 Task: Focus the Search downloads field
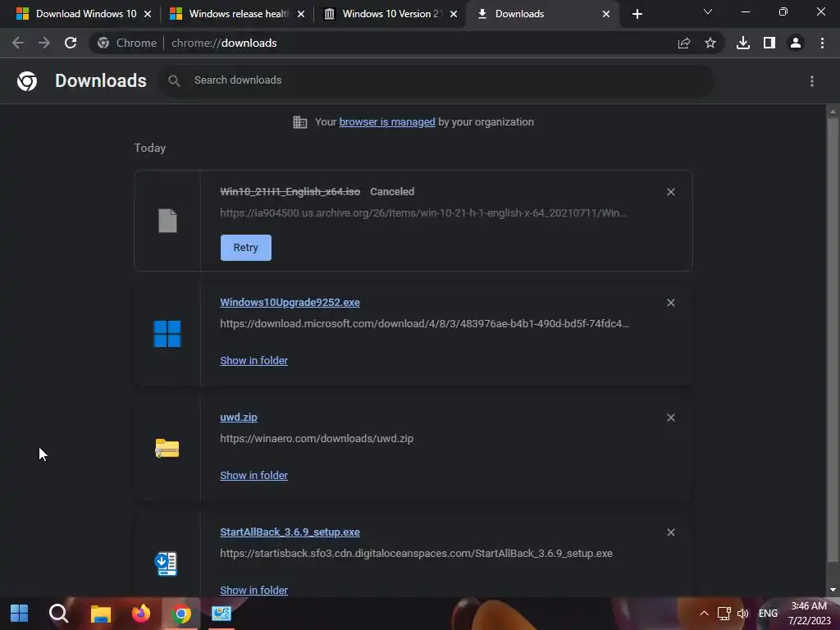pos(436,81)
